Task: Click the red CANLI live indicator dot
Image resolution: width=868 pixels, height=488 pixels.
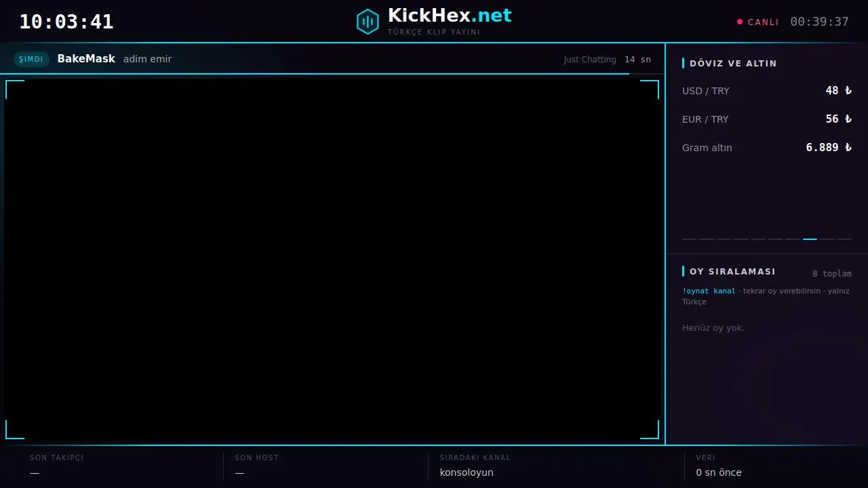Action: point(740,22)
